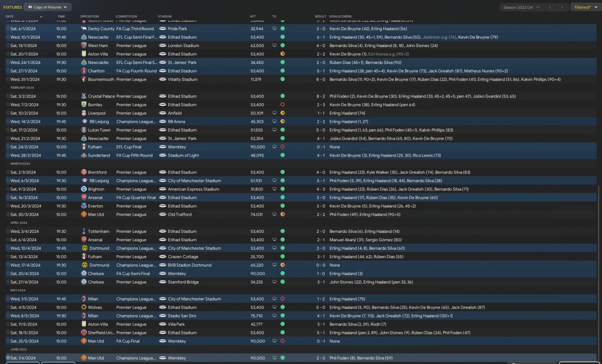This screenshot has height=364, width=602.
Task: Click the orange draw indicator on Liverpool row
Action: pos(283,113)
